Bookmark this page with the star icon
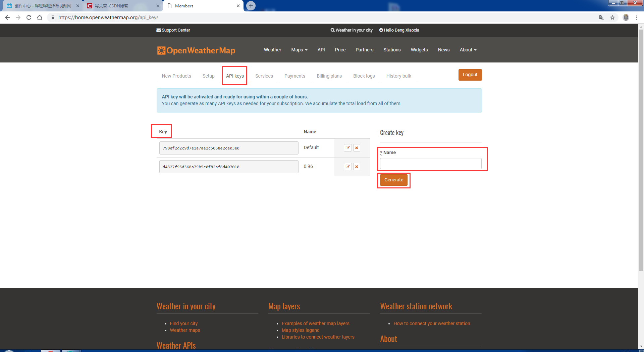Image resolution: width=644 pixels, height=352 pixels. click(612, 17)
